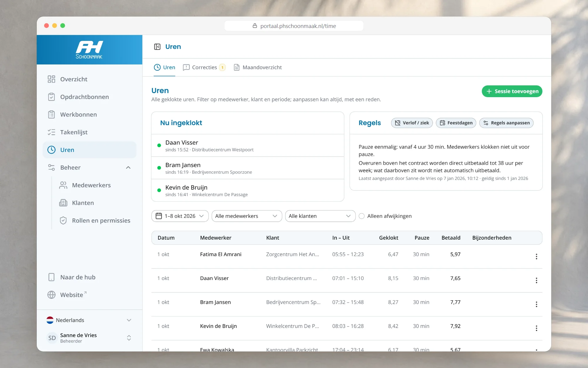The image size is (588, 368).
Task: Click Sessie toevoegen button
Action: pos(512,91)
